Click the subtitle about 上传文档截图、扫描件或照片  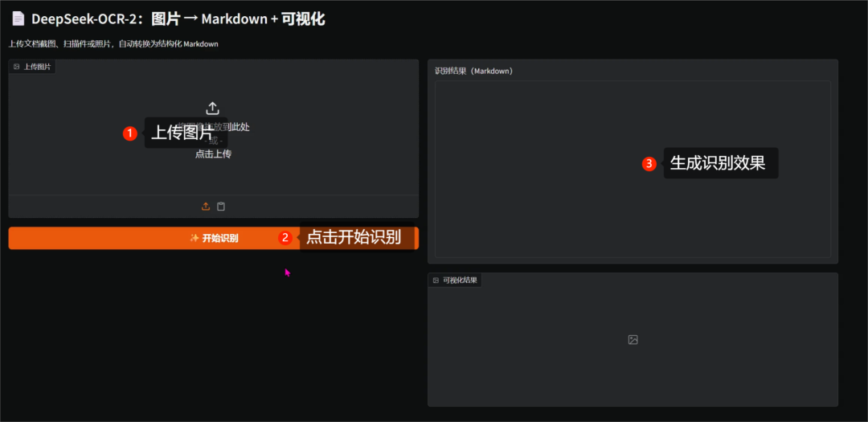113,43
